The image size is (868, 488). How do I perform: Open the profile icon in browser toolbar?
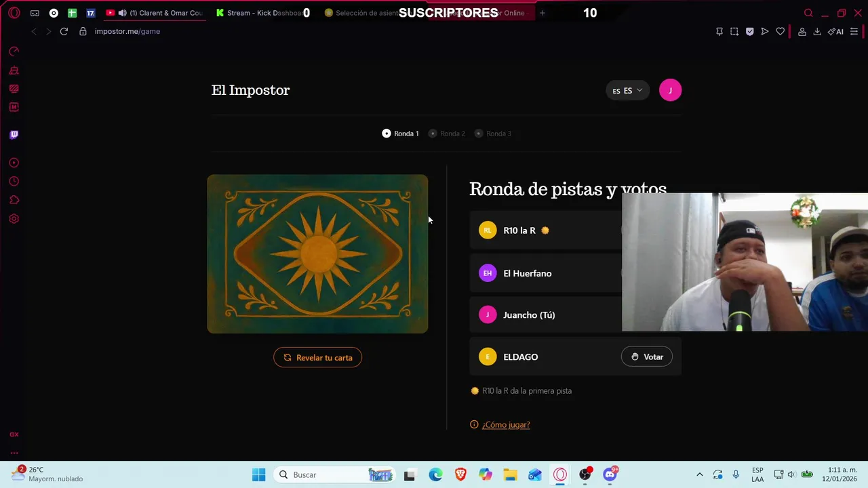(802, 31)
